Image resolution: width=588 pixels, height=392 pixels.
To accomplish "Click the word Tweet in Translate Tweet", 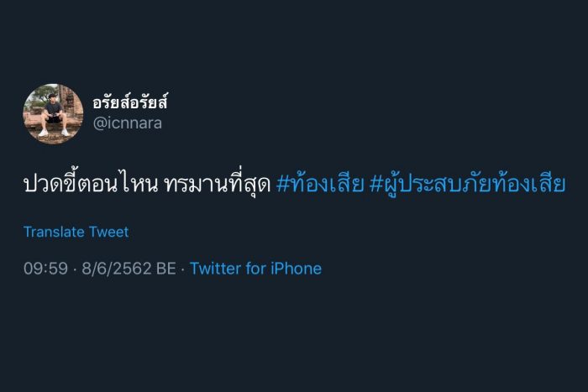I will pyautogui.click(x=108, y=232).
